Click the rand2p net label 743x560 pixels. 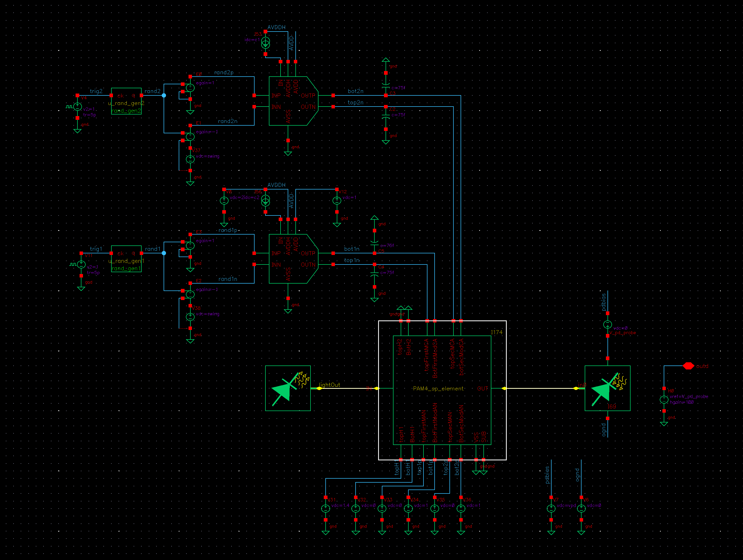(224, 73)
